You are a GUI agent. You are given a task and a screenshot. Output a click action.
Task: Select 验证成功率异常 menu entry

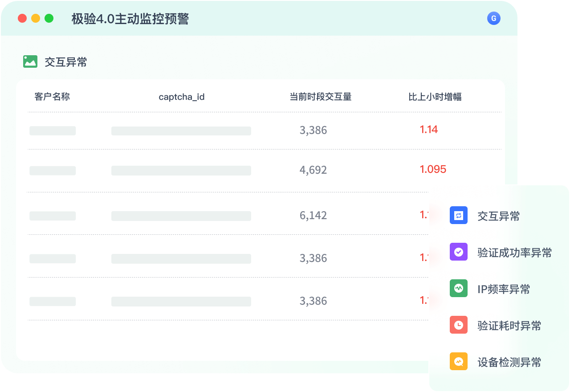515,253
